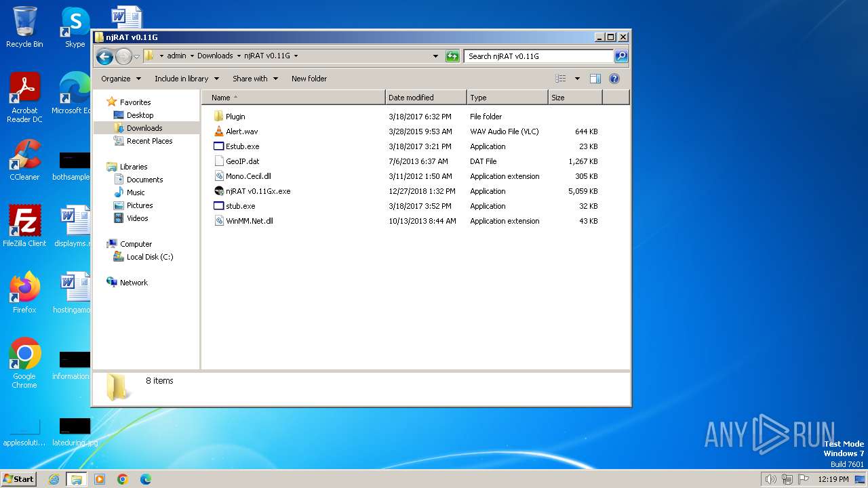Expand arrow after njRAT v0.11G in path
Viewport: 868px width, 488px height.
[296, 56]
